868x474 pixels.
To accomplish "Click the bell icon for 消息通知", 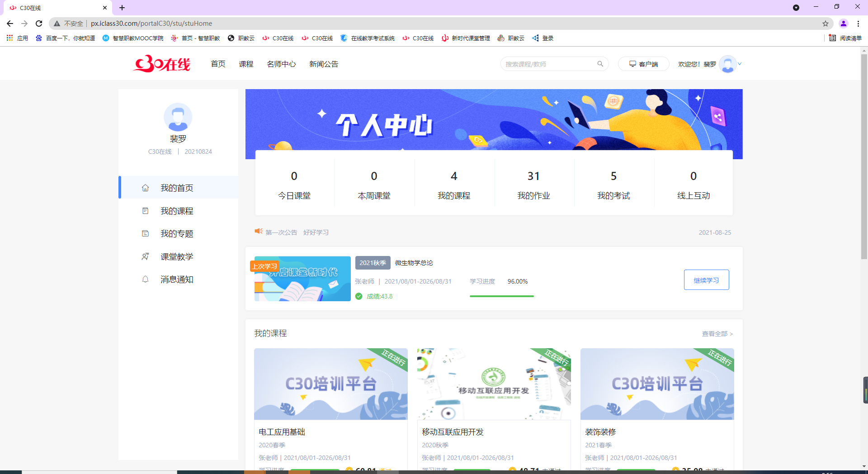I will (x=145, y=280).
